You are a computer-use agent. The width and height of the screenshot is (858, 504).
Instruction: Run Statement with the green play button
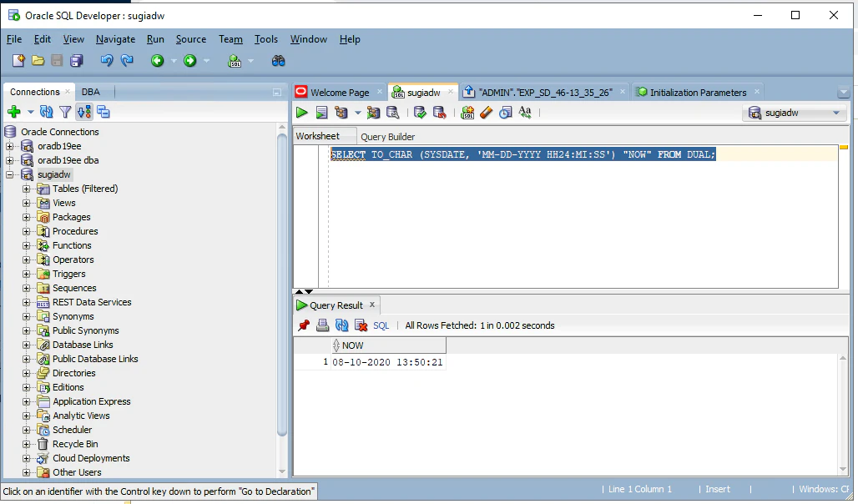tap(301, 113)
